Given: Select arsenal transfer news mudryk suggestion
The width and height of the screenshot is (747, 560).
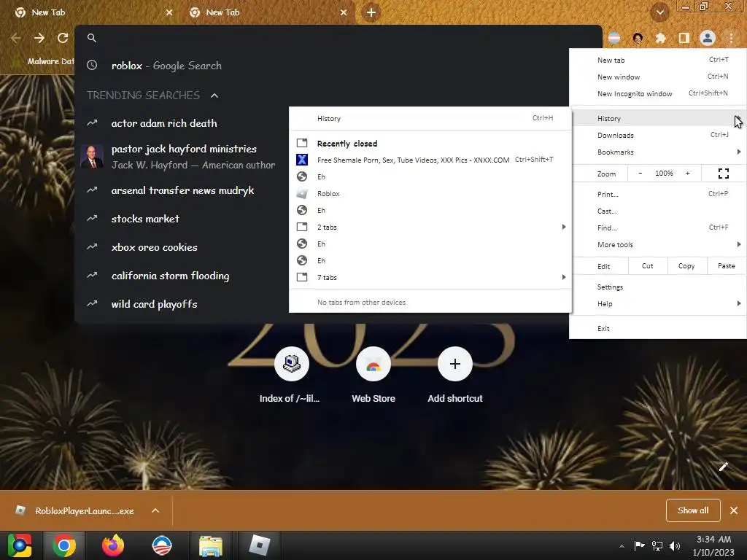Looking at the screenshot, I should pyautogui.click(x=182, y=190).
